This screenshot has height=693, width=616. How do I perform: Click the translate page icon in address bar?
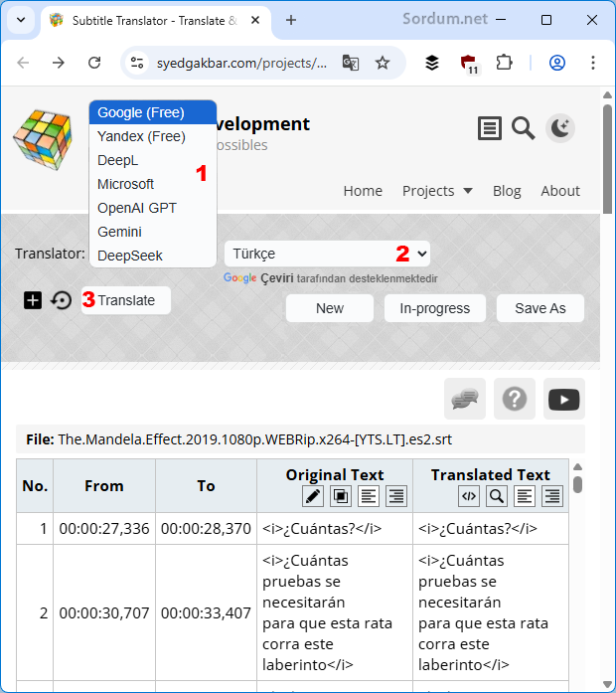pyautogui.click(x=351, y=63)
